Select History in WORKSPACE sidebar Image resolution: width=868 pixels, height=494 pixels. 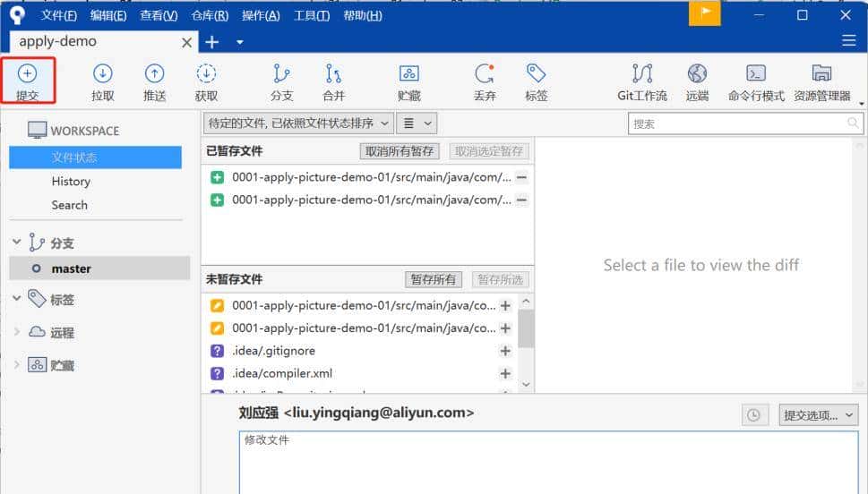pyautogui.click(x=71, y=182)
